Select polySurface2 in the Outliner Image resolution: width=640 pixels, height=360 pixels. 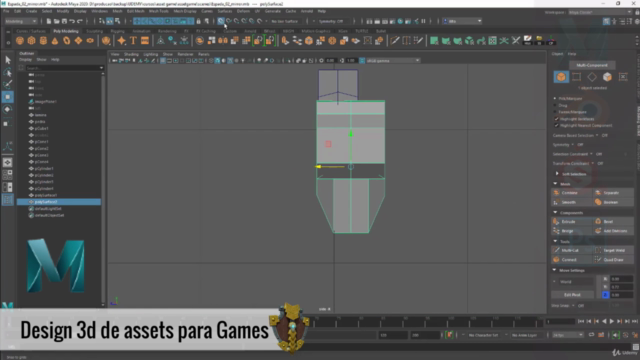coord(59,202)
